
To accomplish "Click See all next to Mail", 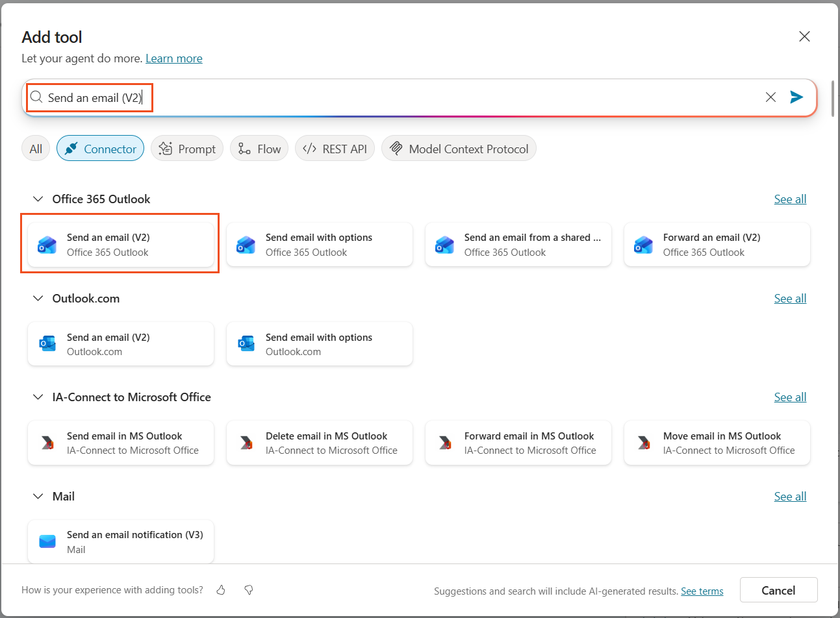I will click(790, 496).
